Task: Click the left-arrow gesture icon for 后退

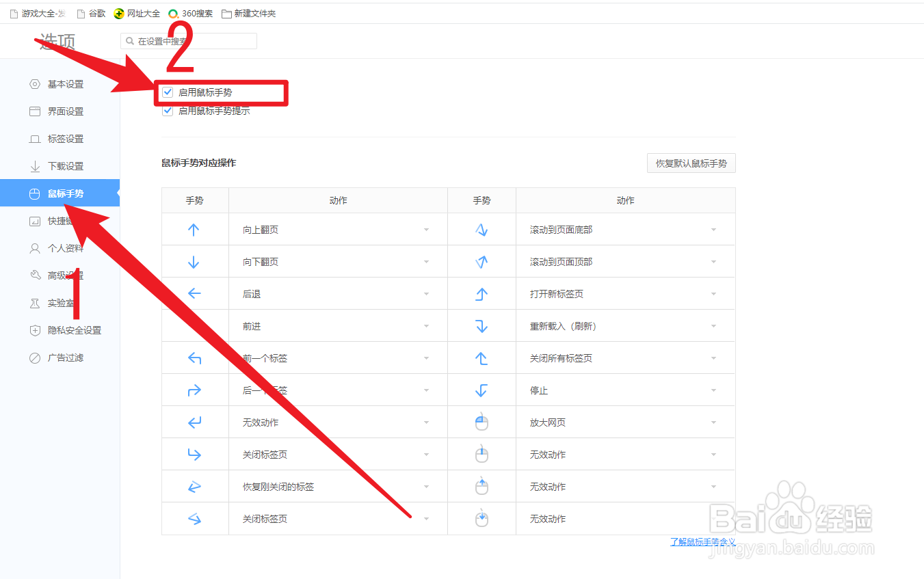Action: tap(194, 294)
